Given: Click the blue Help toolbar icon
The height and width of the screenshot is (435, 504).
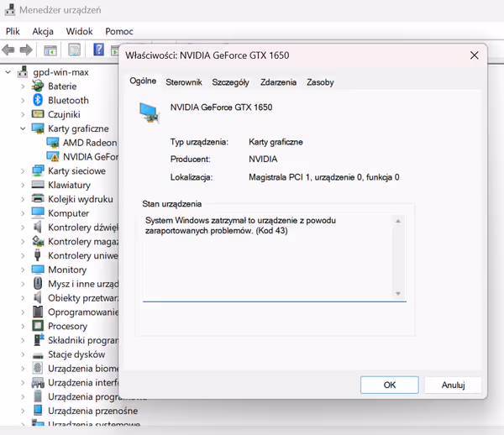Looking at the screenshot, I should pos(98,50).
